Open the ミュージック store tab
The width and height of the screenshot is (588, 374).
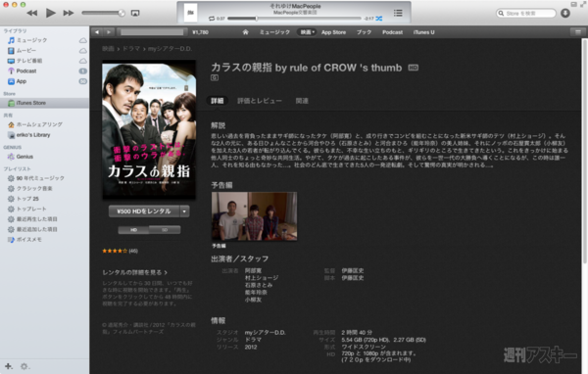click(x=274, y=32)
